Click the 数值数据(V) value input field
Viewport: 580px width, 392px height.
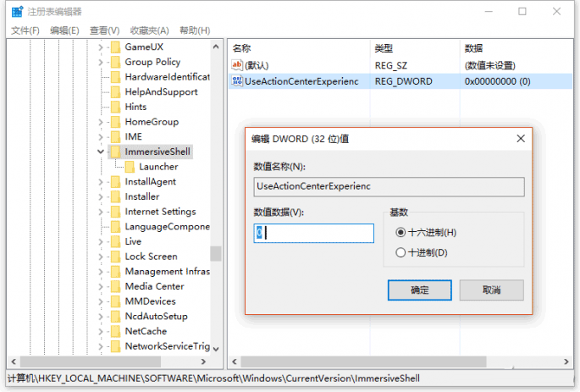point(313,233)
